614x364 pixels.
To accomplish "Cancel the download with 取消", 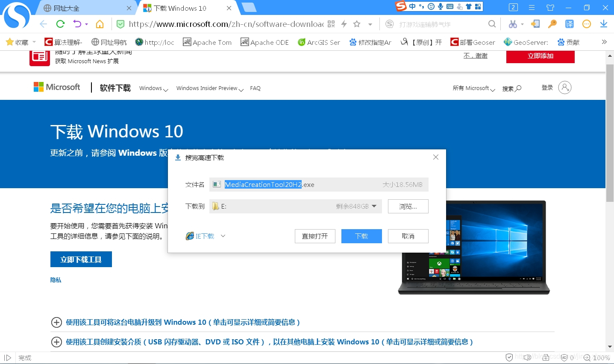I will tap(408, 236).
